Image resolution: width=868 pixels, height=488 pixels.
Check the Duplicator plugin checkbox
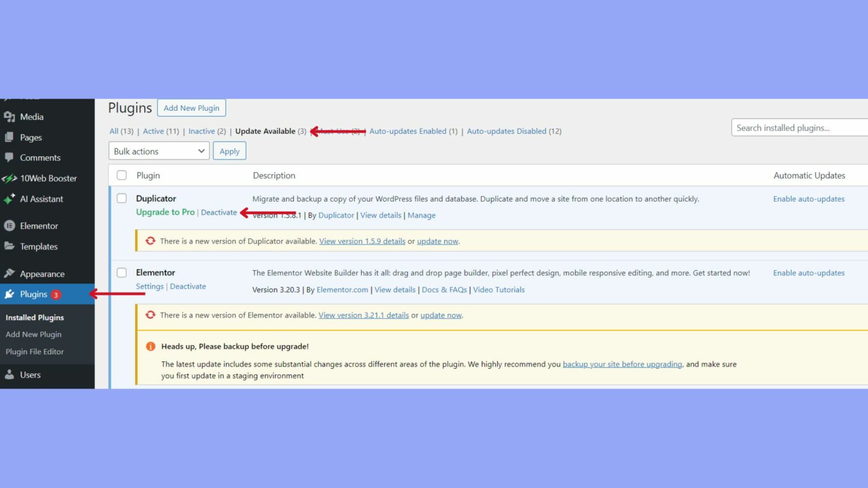[x=121, y=198]
